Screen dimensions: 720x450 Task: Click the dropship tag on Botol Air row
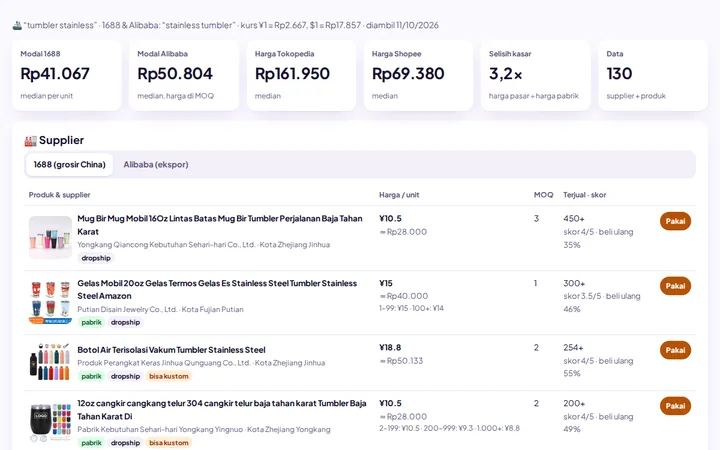[125, 376]
